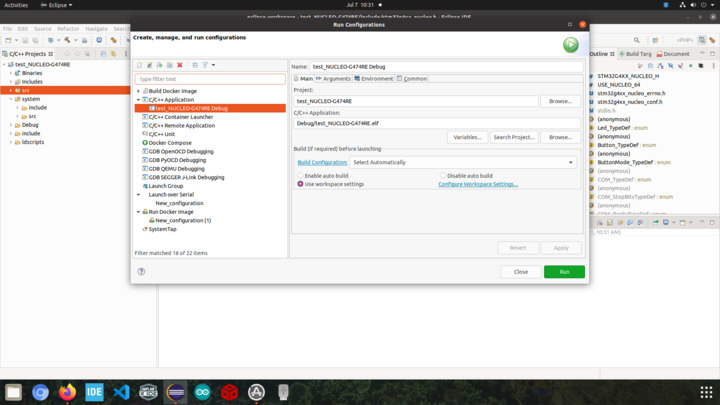Expand Binaries in C/C++ Projects
The width and height of the screenshot is (720, 405).
click(x=11, y=73)
